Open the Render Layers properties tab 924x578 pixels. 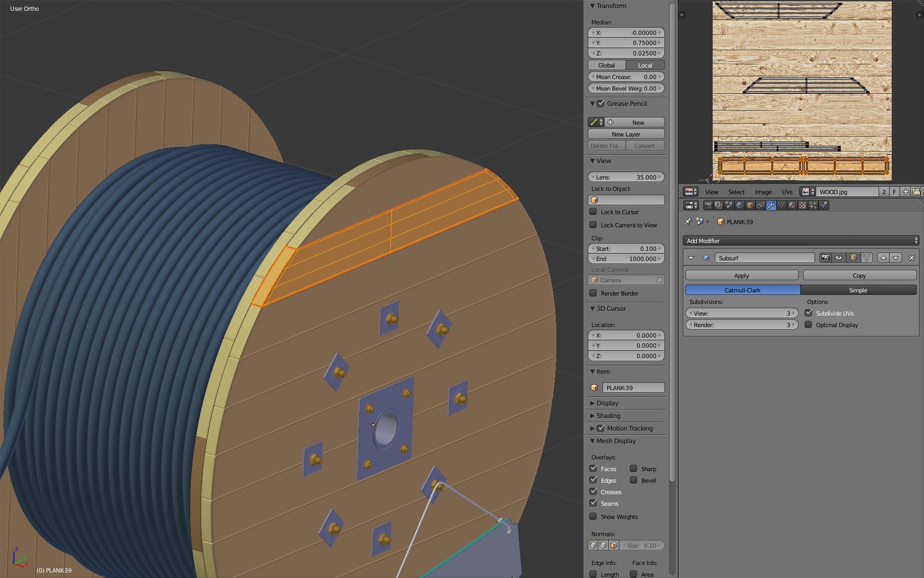(719, 205)
